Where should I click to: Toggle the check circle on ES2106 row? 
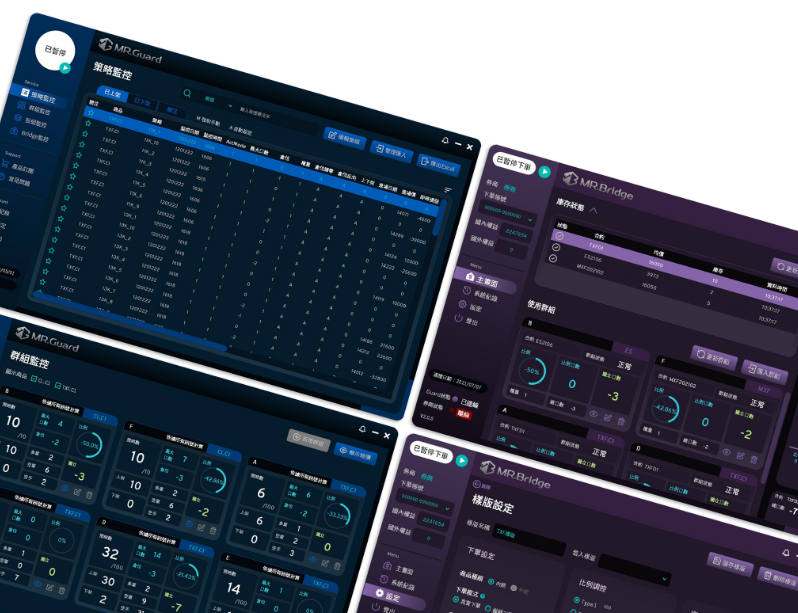click(x=556, y=247)
